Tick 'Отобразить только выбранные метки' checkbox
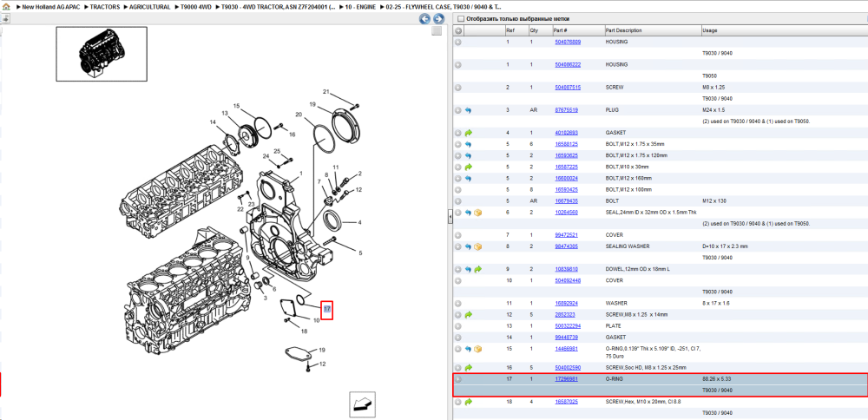Screen dimensions: 868x420 (x=460, y=19)
